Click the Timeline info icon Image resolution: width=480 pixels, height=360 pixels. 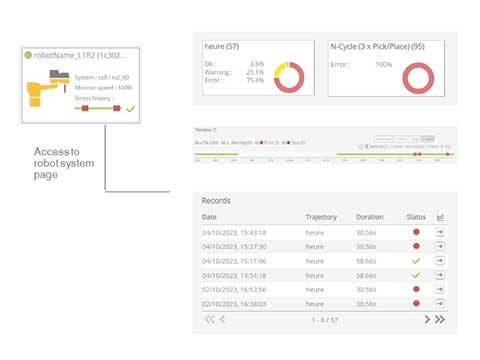pyautogui.click(x=215, y=130)
